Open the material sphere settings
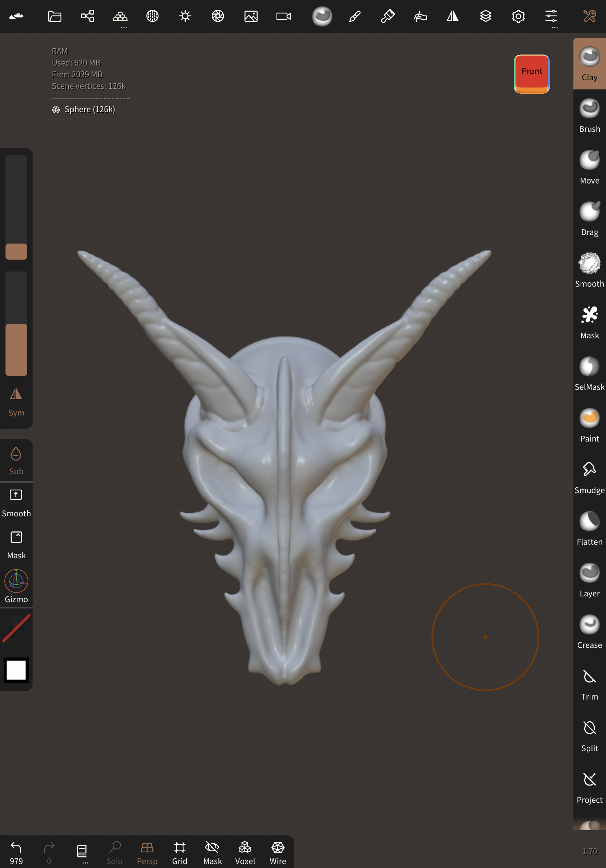Viewport: 606px width, 868px height. 322,16
